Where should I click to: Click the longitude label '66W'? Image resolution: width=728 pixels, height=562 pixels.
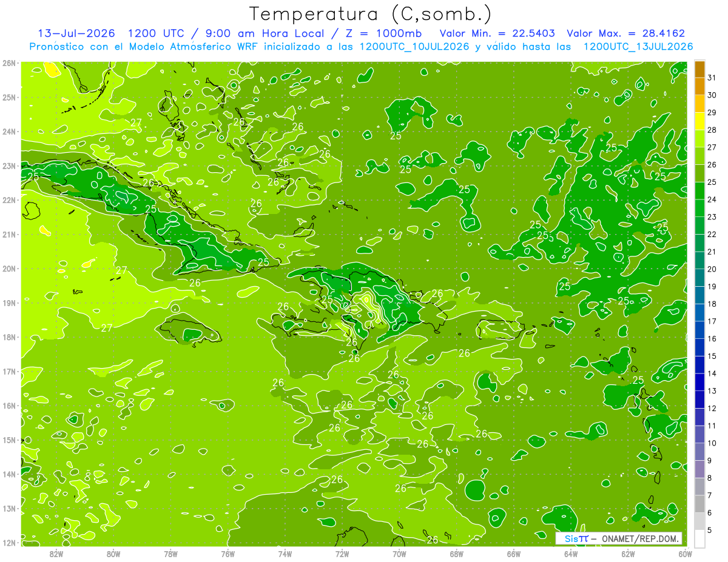(x=514, y=554)
